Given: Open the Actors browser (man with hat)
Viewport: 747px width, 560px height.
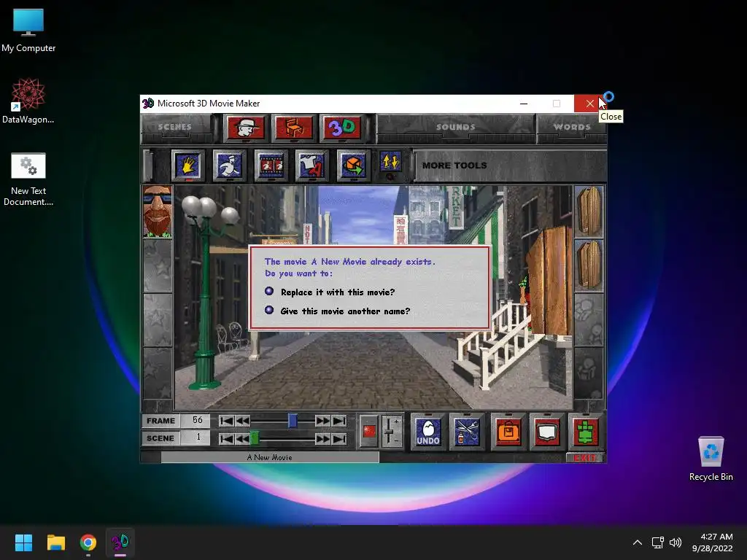Looking at the screenshot, I should tap(245, 127).
